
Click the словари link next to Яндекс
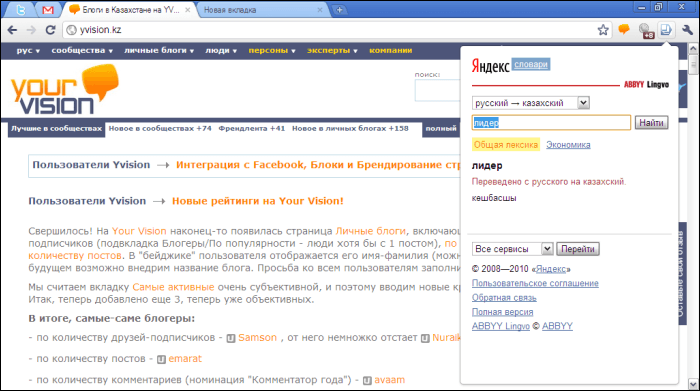[530, 64]
